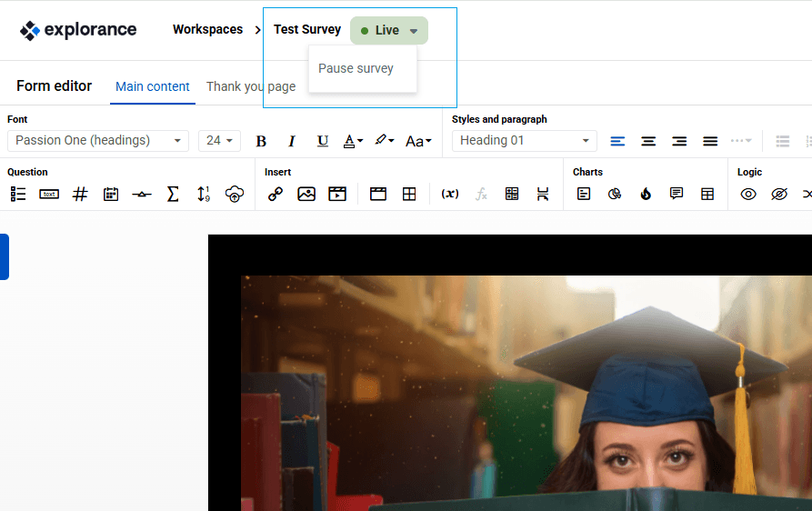812x511 pixels.
Task: Insert a ranking order question
Action: coord(204,195)
